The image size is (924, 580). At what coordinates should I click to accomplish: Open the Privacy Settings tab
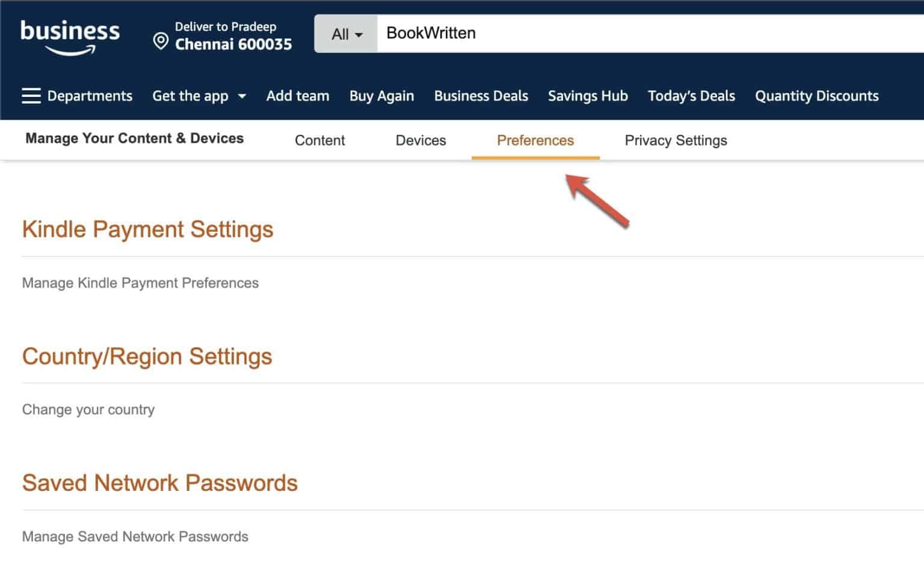[676, 140]
